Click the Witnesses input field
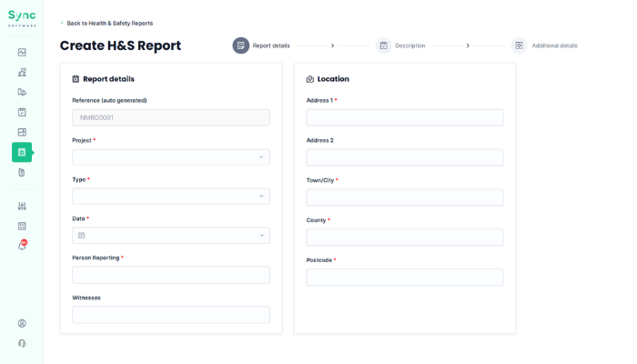This screenshot has width=637, height=364. coord(171,315)
